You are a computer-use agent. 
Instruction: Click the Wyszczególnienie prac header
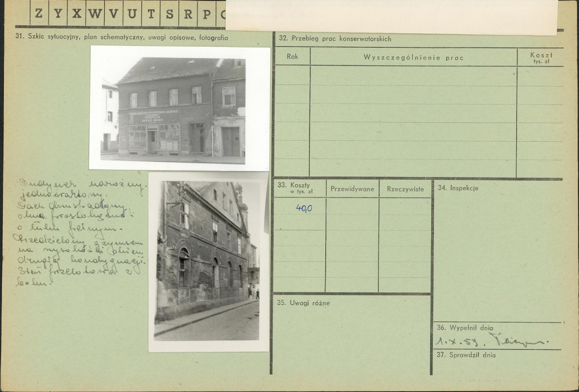[413, 58]
